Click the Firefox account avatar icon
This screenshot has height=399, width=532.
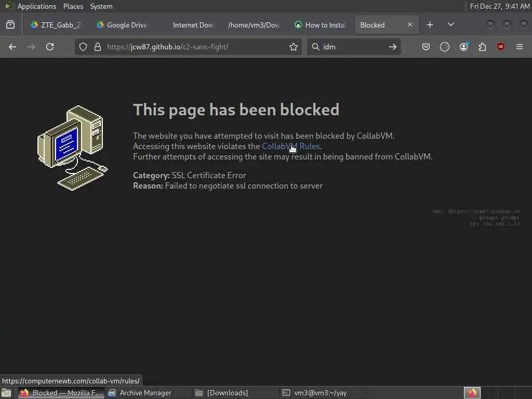(x=463, y=47)
